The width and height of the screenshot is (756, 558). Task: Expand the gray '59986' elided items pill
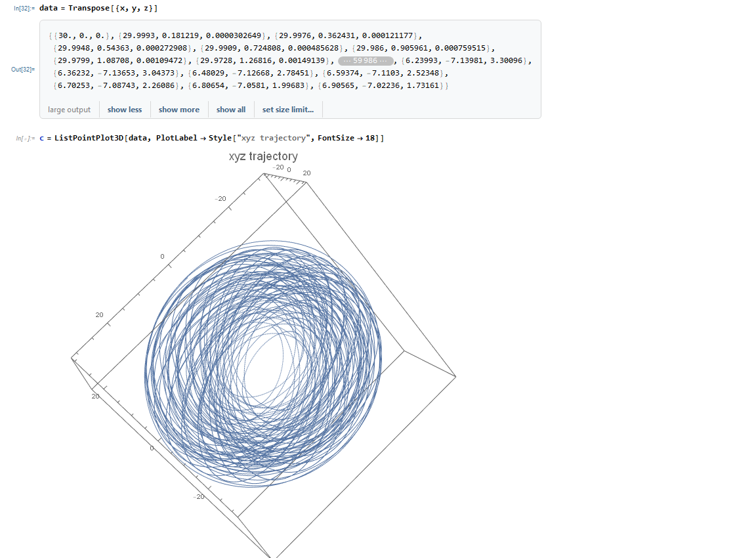click(x=366, y=60)
